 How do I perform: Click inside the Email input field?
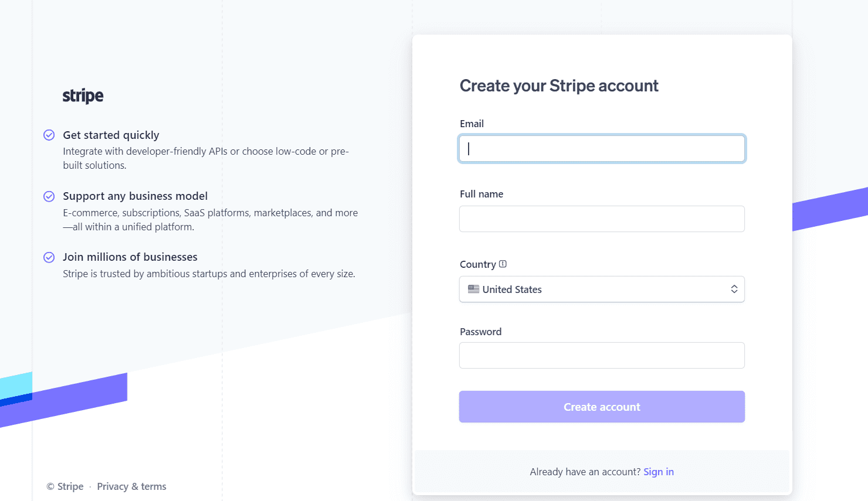coord(602,149)
